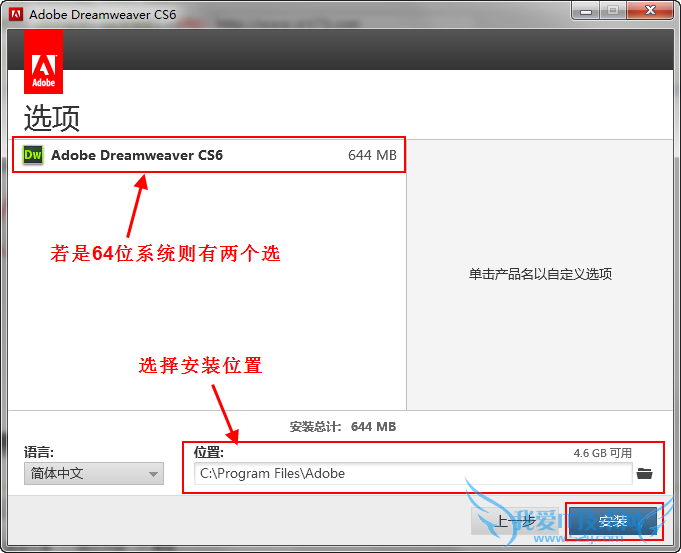Click the 上一步 back button
Viewport: 681px width, 553px height.
pyautogui.click(x=515, y=521)
